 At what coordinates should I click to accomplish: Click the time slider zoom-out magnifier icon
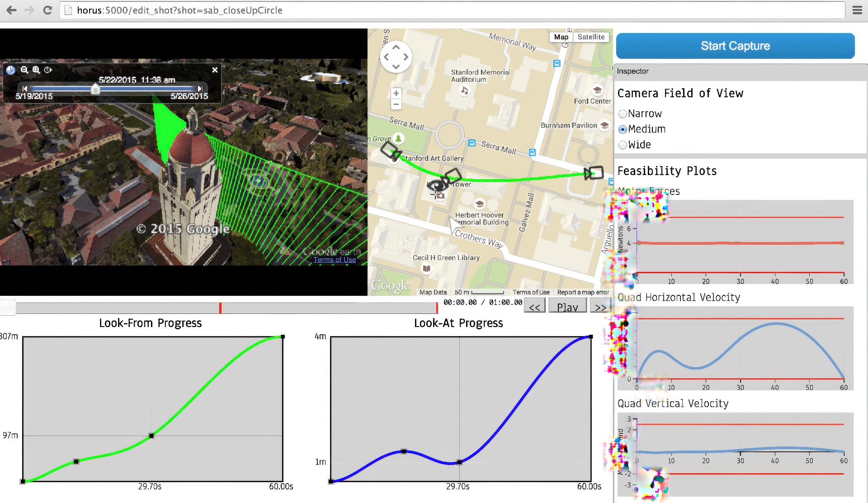coord(24,70)
